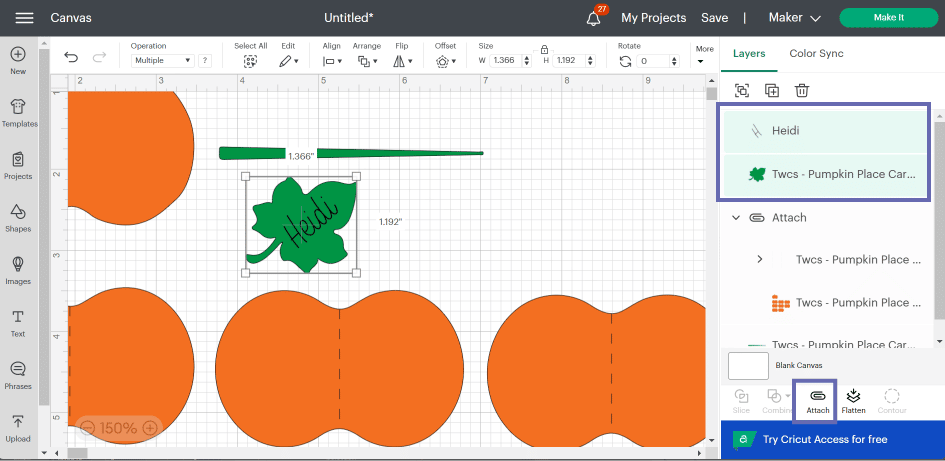The image size is (945, 461).
Task: Open the Flip dropdown
Action: [403, 61]
